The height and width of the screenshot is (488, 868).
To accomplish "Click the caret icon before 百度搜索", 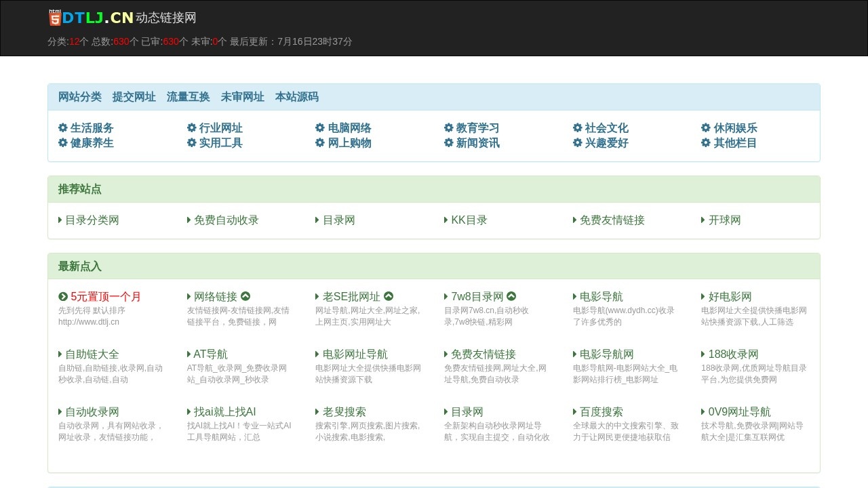I will pos(575,411).
